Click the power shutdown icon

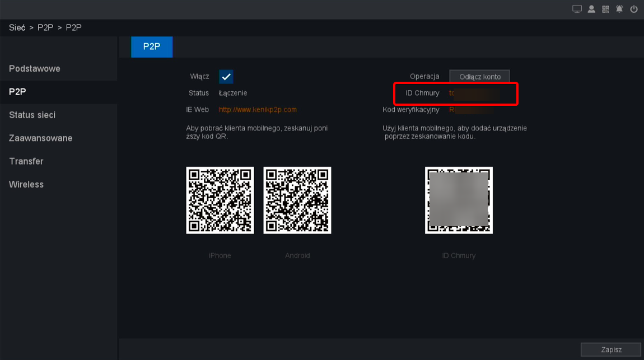coord(634,9)
